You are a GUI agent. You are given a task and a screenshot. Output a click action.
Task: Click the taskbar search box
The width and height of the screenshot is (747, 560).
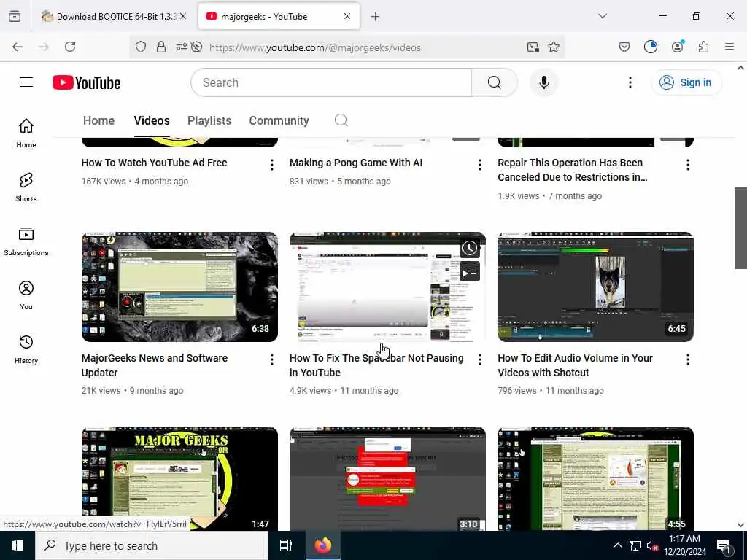click(152, 545)
